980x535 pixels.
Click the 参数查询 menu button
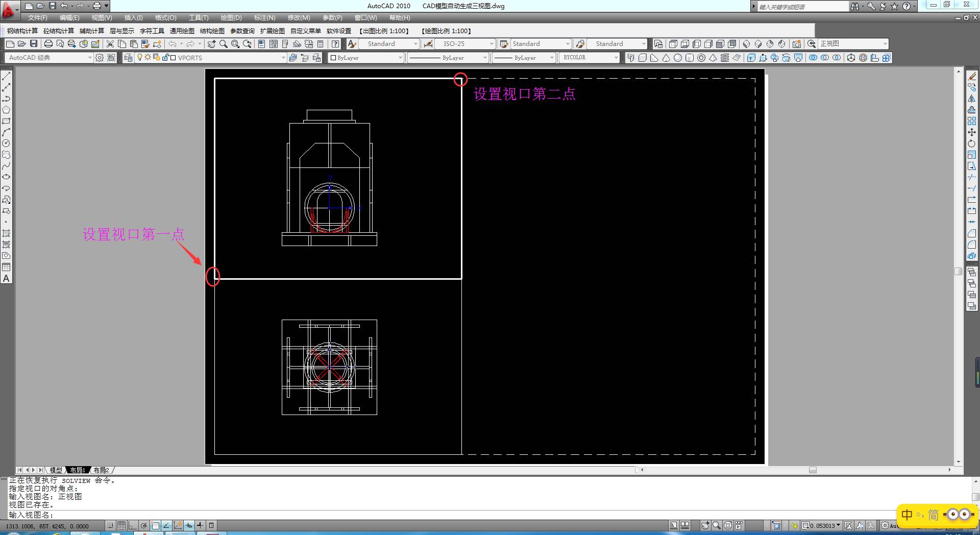tap(242, 31)
